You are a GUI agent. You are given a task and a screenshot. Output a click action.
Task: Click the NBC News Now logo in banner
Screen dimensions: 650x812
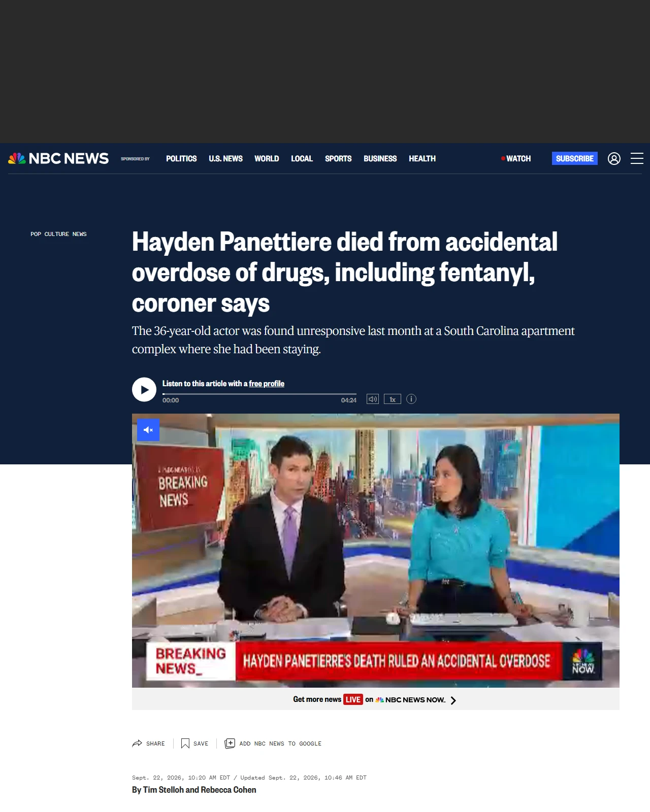point(410,700)
